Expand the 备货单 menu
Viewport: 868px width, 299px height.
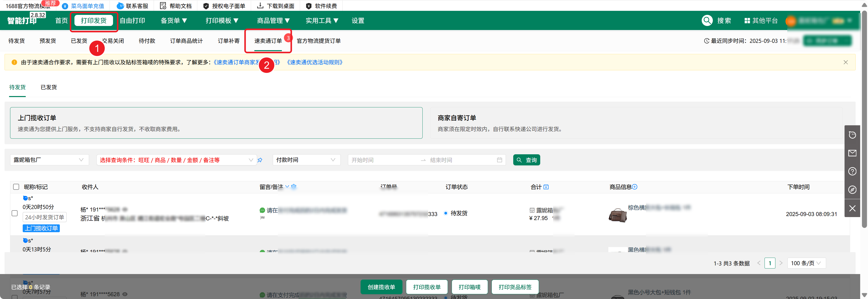pos(174,20)
